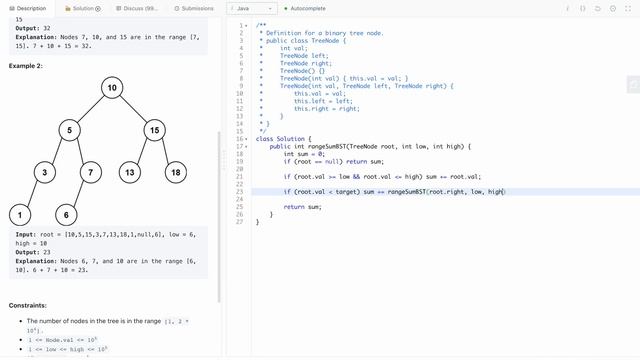Open the Submissions tab

pos(194,8)
